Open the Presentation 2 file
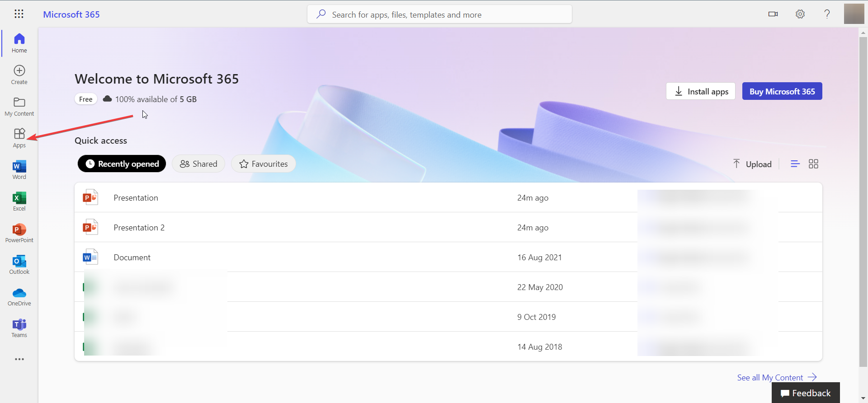The image size is (868, 403). click(139, 227)
